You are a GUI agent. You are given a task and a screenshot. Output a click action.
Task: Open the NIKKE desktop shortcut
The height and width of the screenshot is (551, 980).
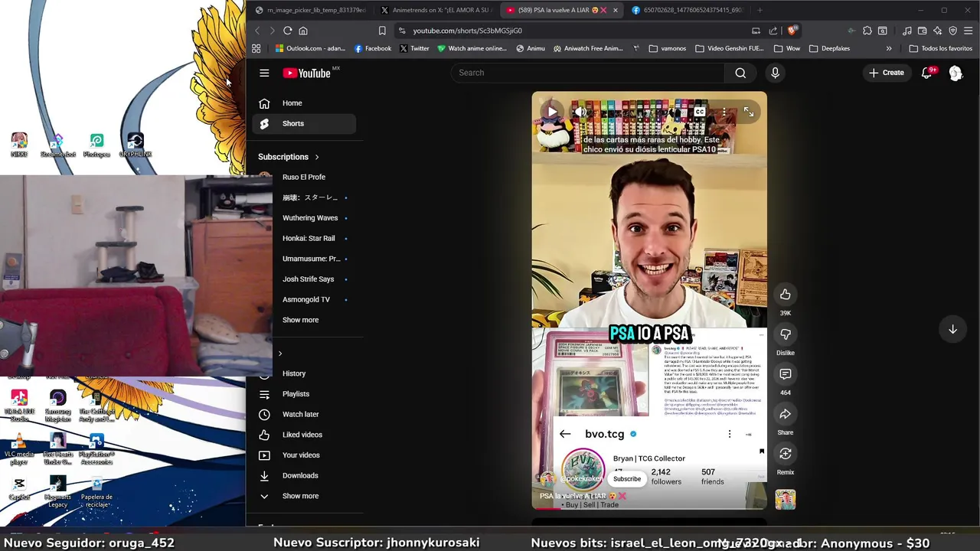tap(19, 145)
